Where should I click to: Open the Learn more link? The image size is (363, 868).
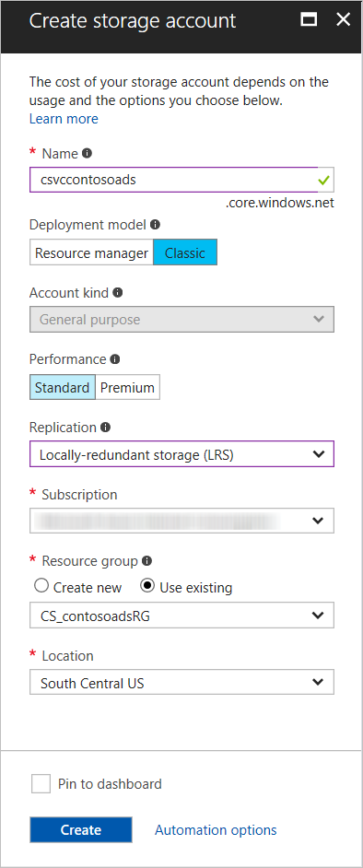64,119
